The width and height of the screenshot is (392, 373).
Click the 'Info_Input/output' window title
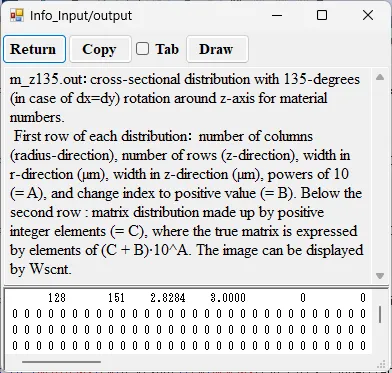tap(81, 16)
